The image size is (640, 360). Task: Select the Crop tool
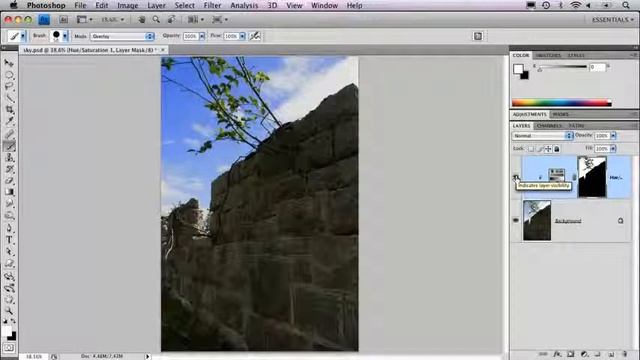9,109
